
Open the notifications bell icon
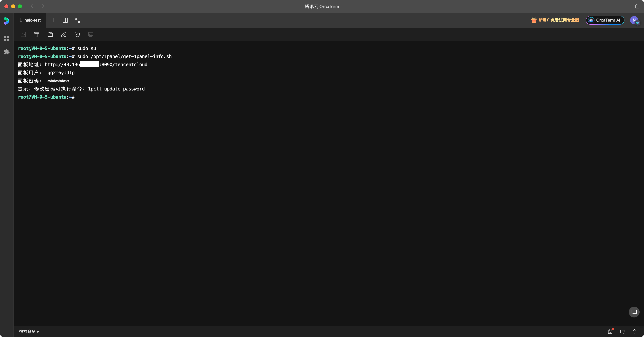[635, 331]
